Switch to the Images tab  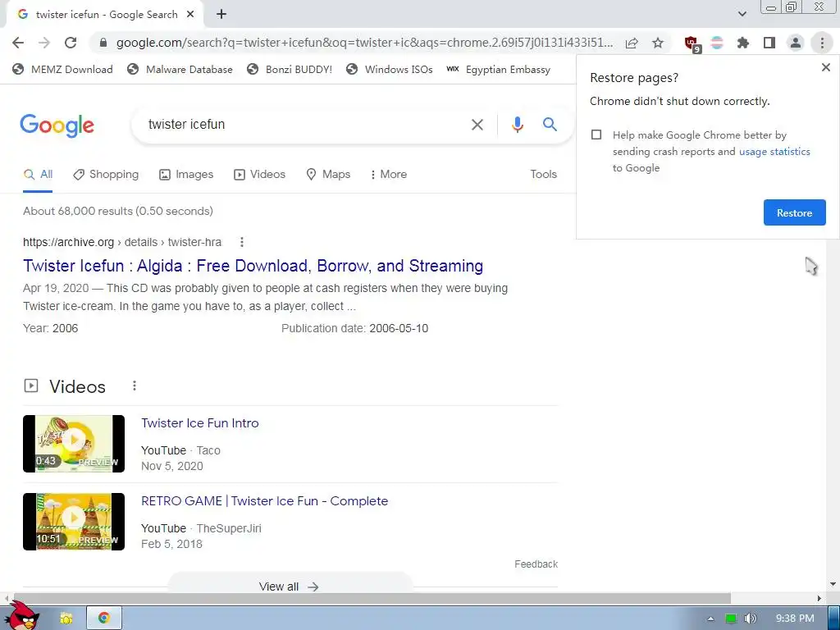(x=186, y=175)
